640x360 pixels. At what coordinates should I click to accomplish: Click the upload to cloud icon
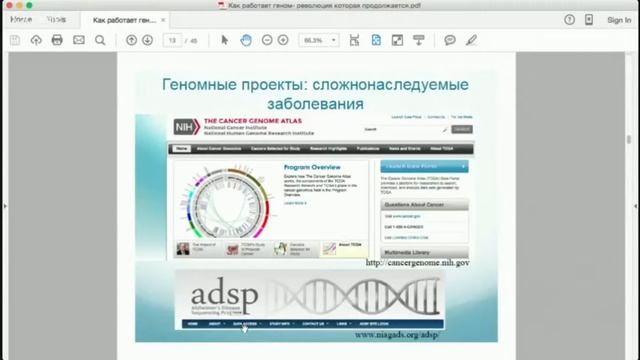click(36, 40)
